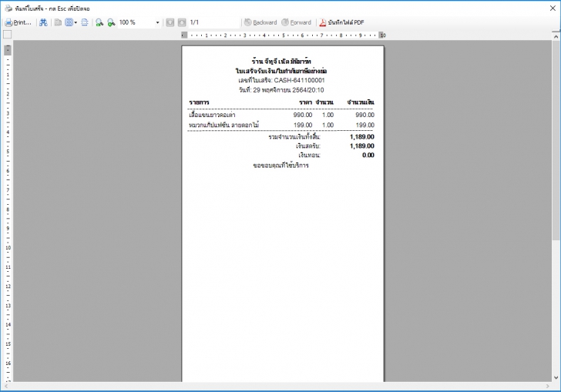The image size is (561, 392).
Task: Open the 100 % zoom combo box
Action: [x=139, y=22]
